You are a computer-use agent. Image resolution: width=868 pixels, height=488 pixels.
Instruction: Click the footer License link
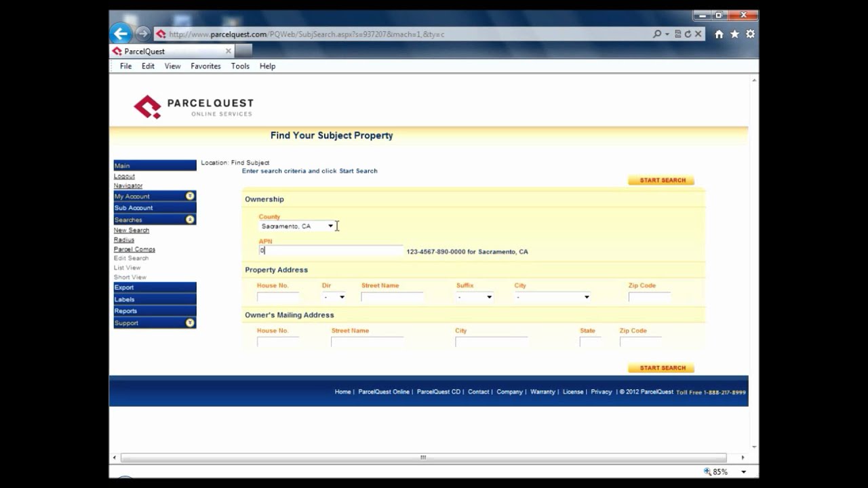click(x=573, y=392)
